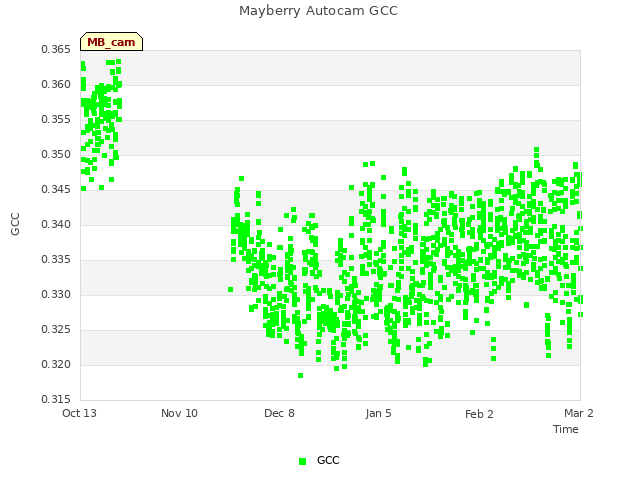This screenshot has width=640, height=480.
Task: Click the vertical GCC y-axis title
Action: (15, 224)
